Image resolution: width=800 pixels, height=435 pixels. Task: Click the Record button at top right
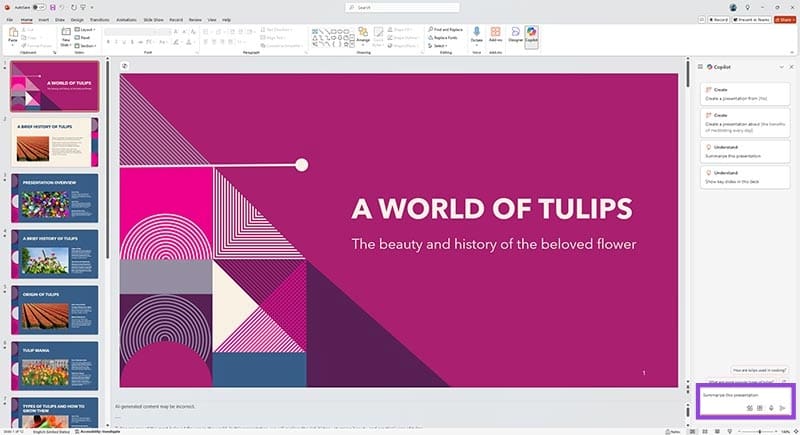718,19
